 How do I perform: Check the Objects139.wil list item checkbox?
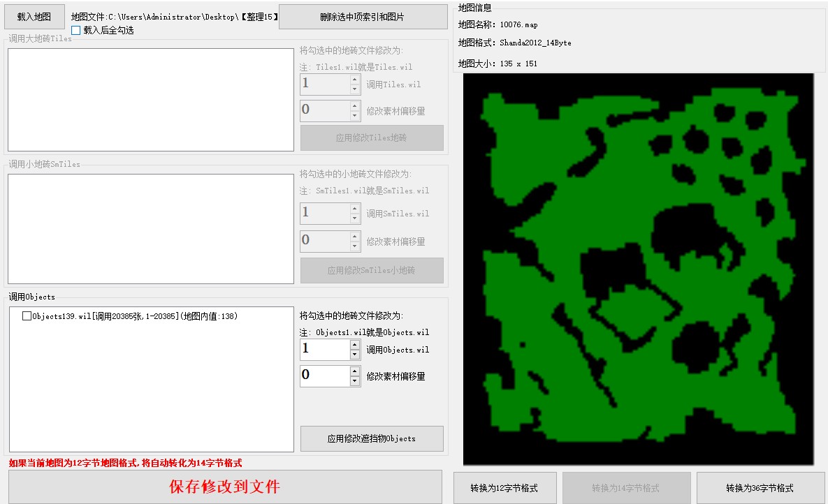pyautogui.click(x=27, y=316)
